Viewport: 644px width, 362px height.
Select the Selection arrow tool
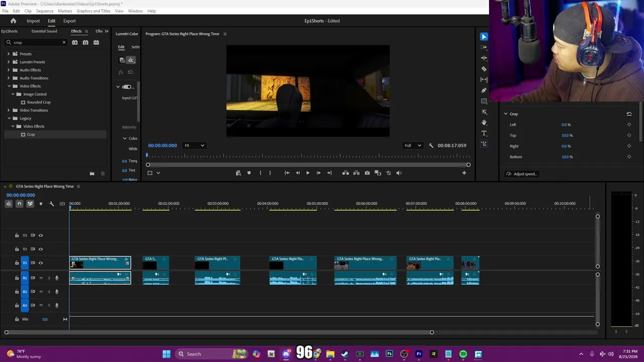pyautogui.click(x=484, y=37)
